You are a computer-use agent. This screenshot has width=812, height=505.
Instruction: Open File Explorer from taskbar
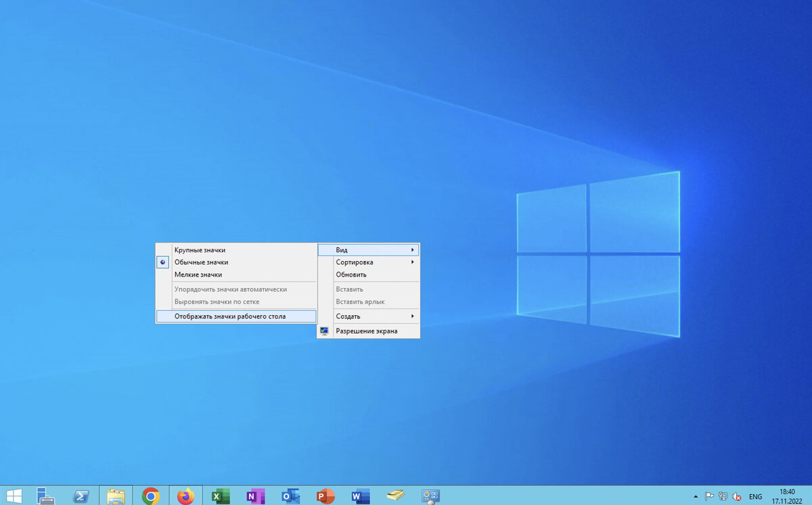(116, 496)
